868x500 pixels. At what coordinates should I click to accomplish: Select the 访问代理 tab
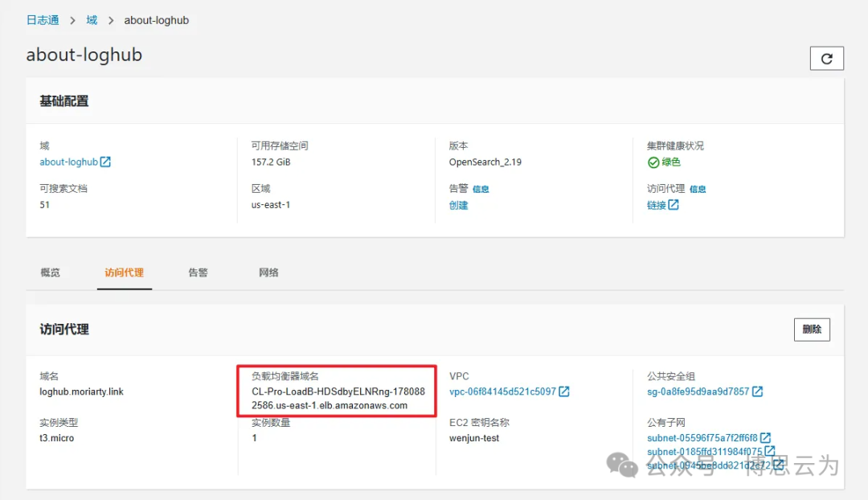(x=124, y=273)
